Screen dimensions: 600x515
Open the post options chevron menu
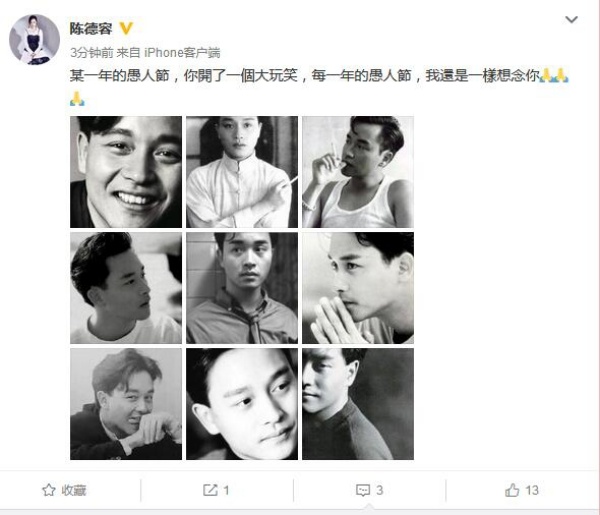pyautogui.click(x=571, y=19)
